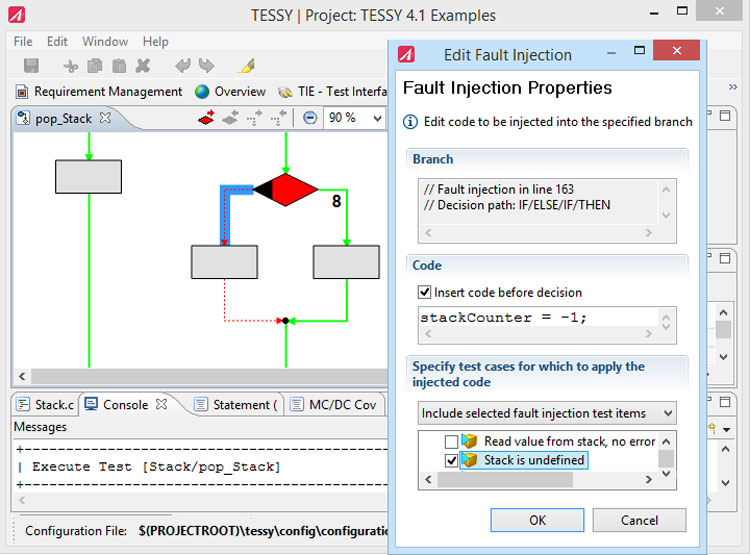Viewport: 750px width, 555px height.
Task: Click the gray diamond arrow icon in the flow toolbar
Action: pos(231,117)
